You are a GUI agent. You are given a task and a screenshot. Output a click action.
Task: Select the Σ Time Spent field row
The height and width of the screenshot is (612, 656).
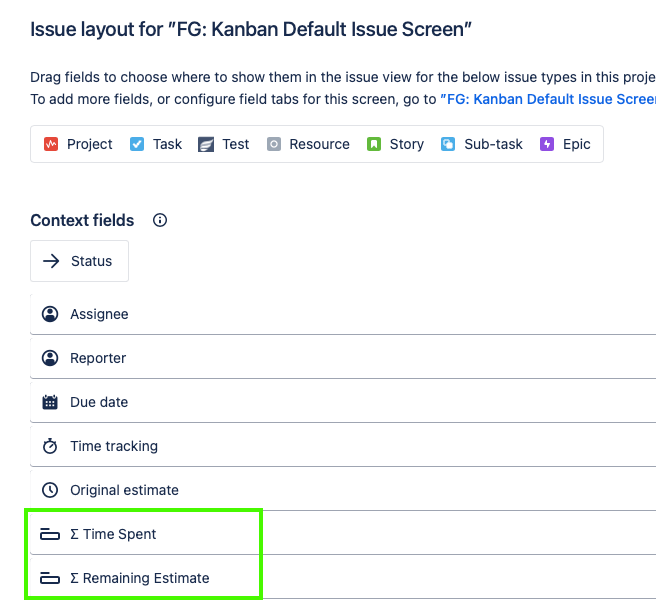point(343,534)
